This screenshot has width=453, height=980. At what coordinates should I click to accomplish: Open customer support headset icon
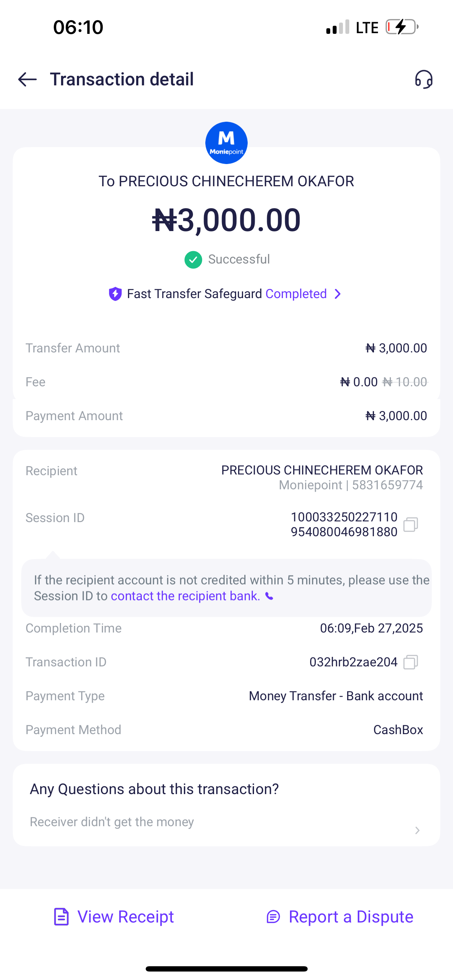[424, 79]
